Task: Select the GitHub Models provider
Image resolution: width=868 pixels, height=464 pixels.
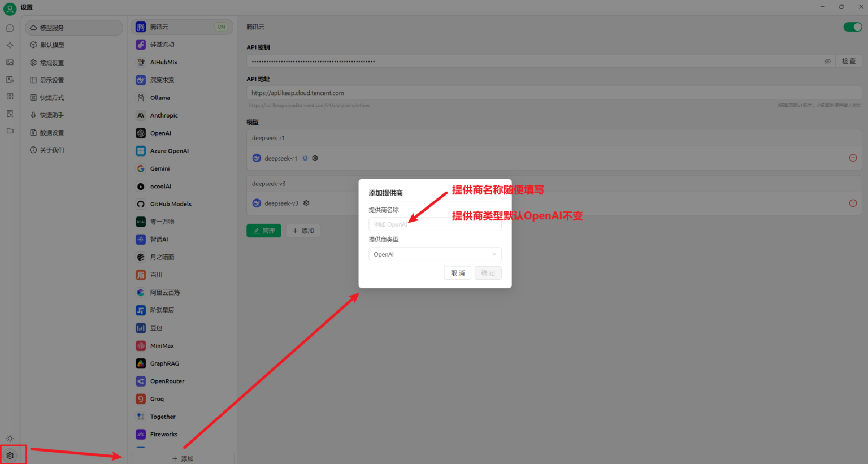Action: (182, 204)
